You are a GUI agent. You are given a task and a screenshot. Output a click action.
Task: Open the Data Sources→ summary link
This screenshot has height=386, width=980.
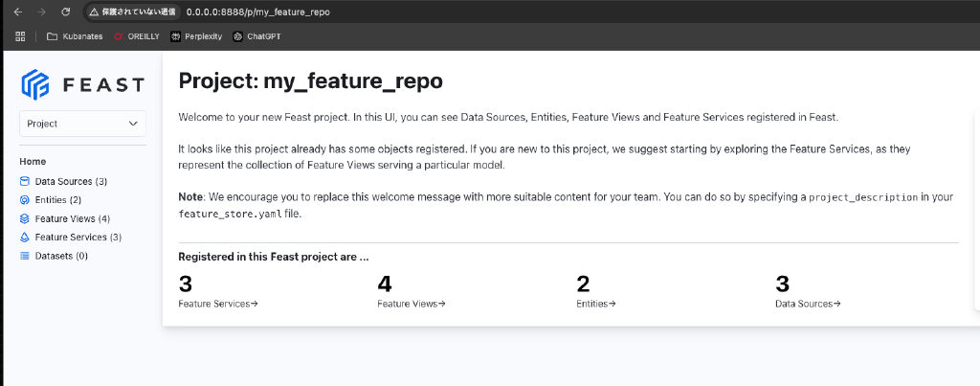point(808,304)
